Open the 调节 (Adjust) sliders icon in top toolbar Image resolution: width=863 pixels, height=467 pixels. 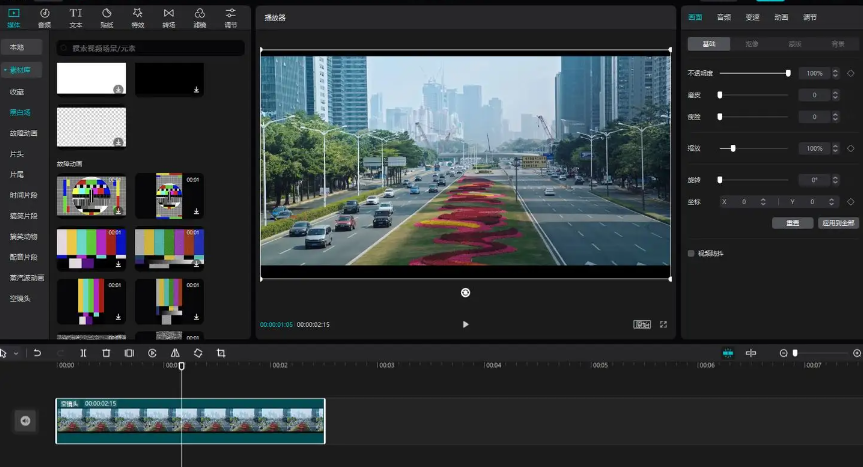point(231,17)
